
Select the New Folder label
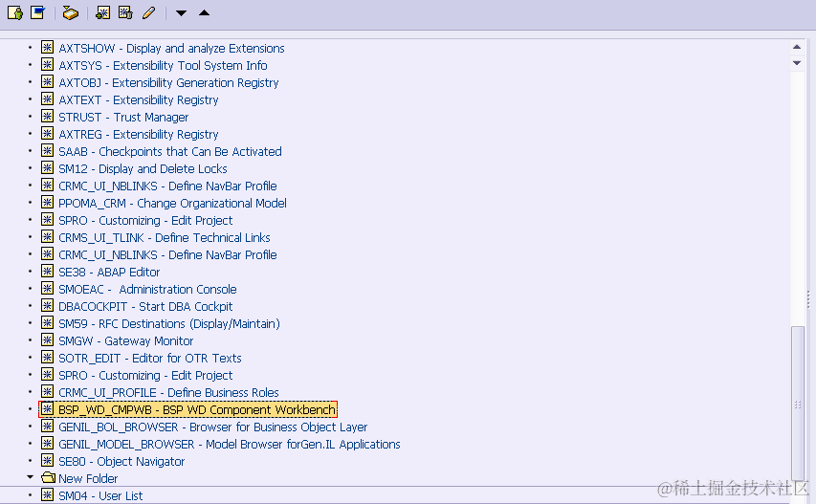(x=88, y=478)
